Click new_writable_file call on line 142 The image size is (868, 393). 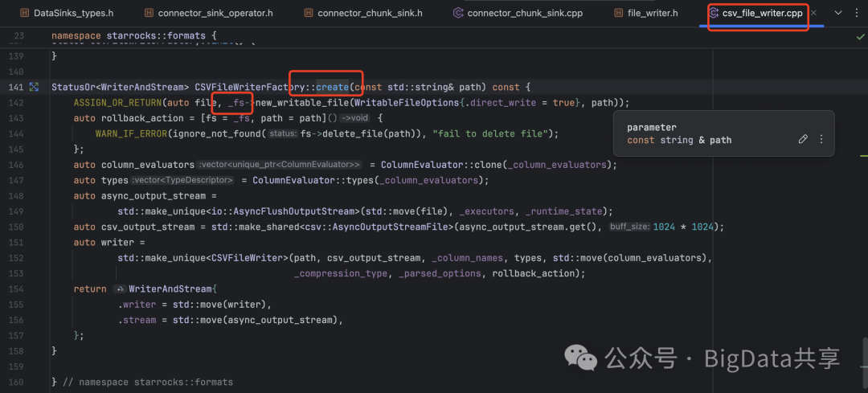tap(303, 102)
